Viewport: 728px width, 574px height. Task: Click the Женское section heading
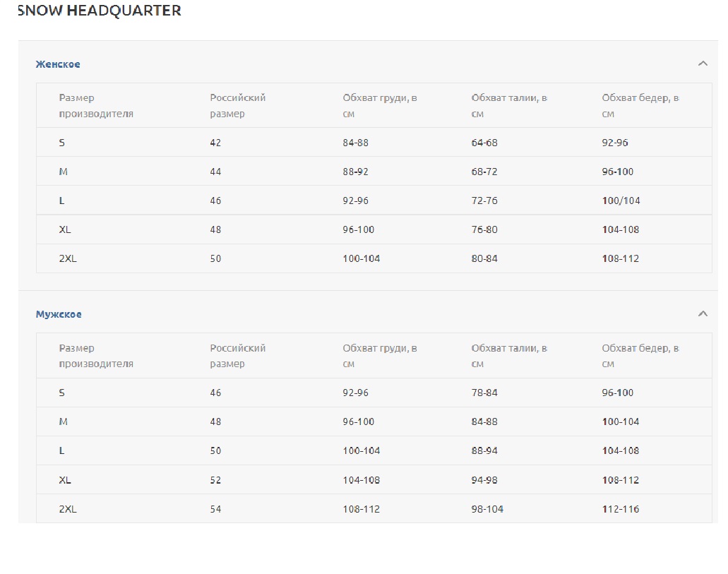[x=58, y=64]
